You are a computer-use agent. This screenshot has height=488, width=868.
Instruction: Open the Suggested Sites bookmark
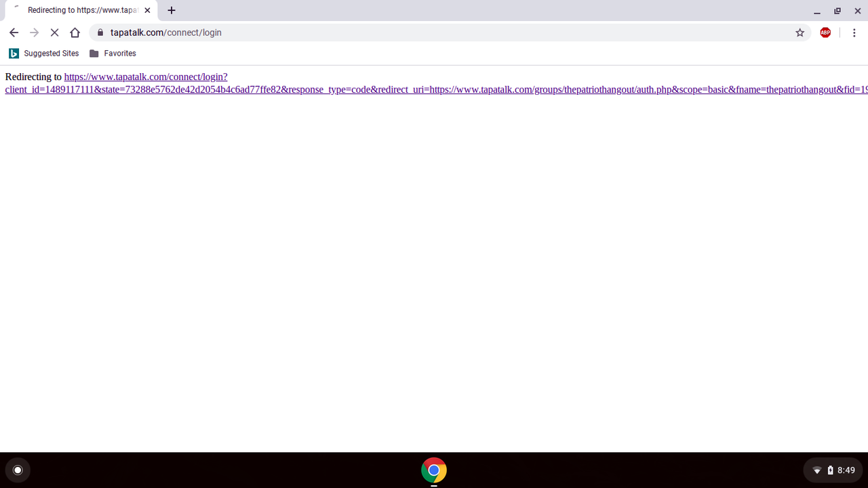point(44,53)
